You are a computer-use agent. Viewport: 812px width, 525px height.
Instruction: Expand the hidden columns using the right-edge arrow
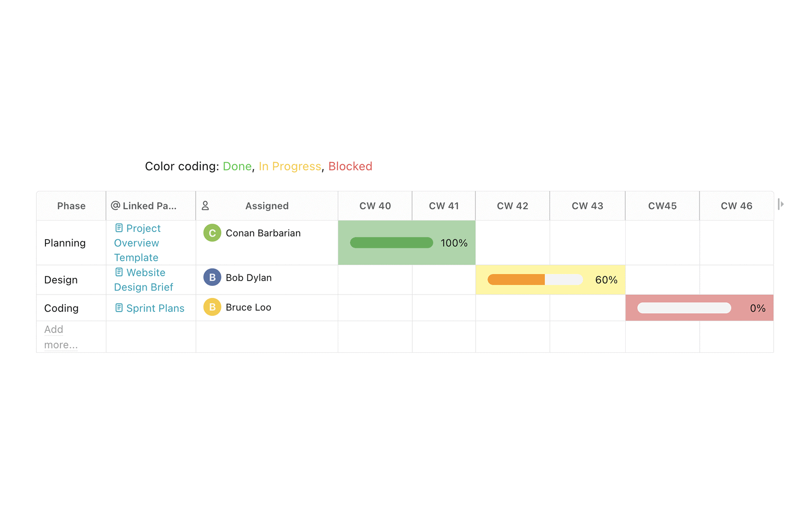(781, 203)
